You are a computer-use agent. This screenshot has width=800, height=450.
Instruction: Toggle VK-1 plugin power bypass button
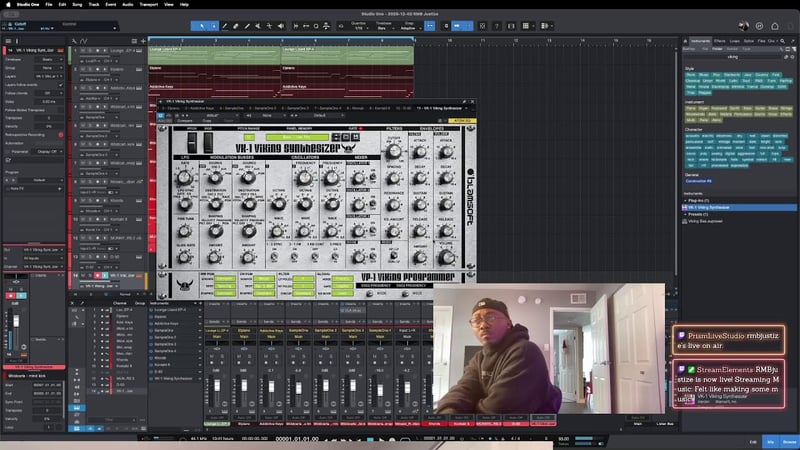[161, 116]
